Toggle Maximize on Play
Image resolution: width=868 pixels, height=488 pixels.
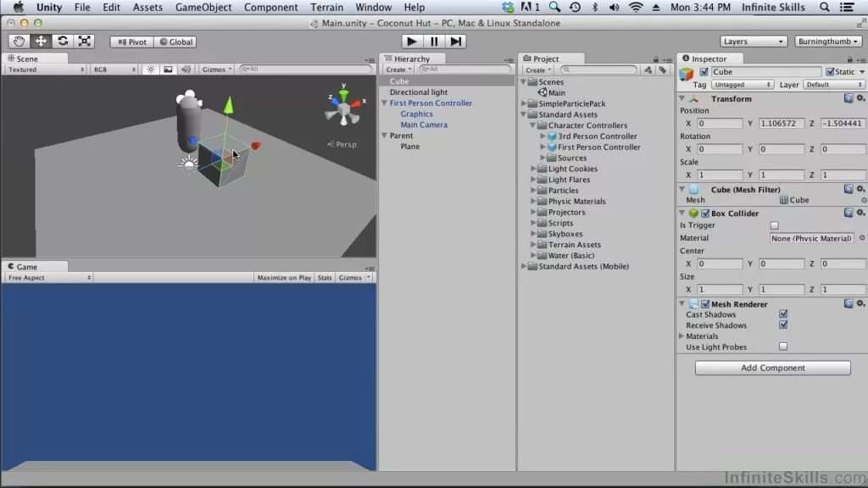pos(284,278)
